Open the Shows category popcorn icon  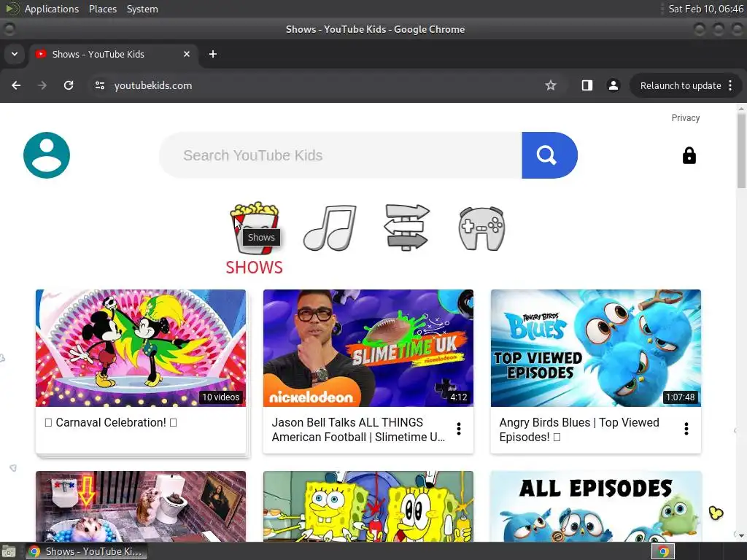click(x=255, y=227)
